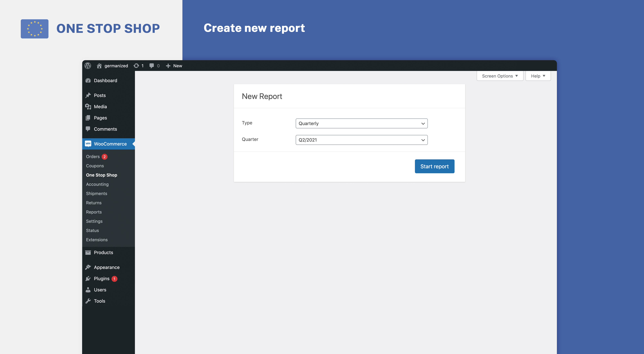Open the Status submenu item

[92, 231]
